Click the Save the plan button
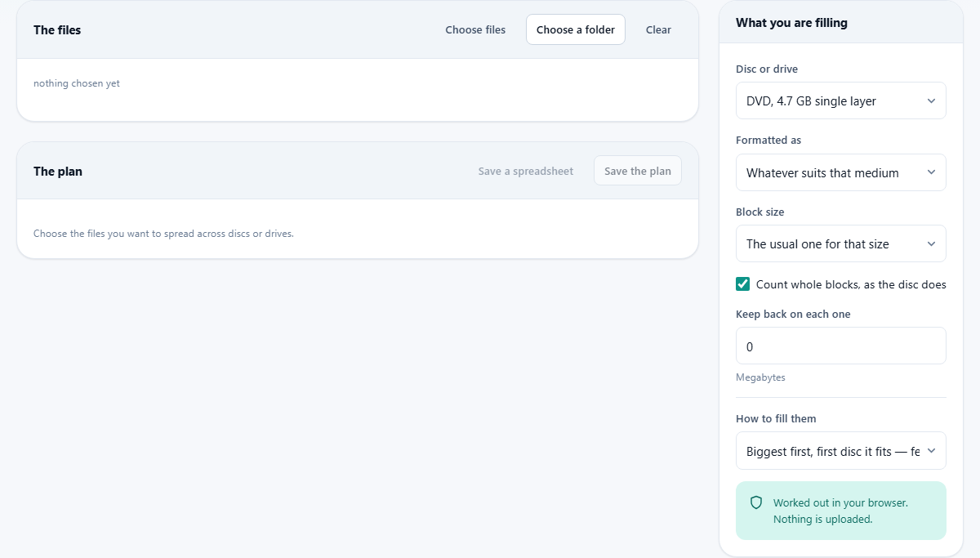This screenshot has height=558, width=980. [x=638, y=171]
